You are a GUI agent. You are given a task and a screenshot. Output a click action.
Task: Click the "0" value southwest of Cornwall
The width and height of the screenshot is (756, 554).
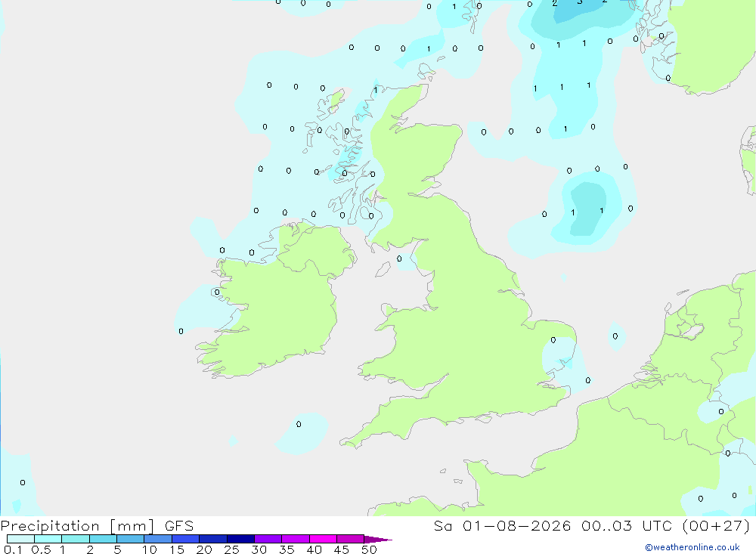(x=299, y=424)
